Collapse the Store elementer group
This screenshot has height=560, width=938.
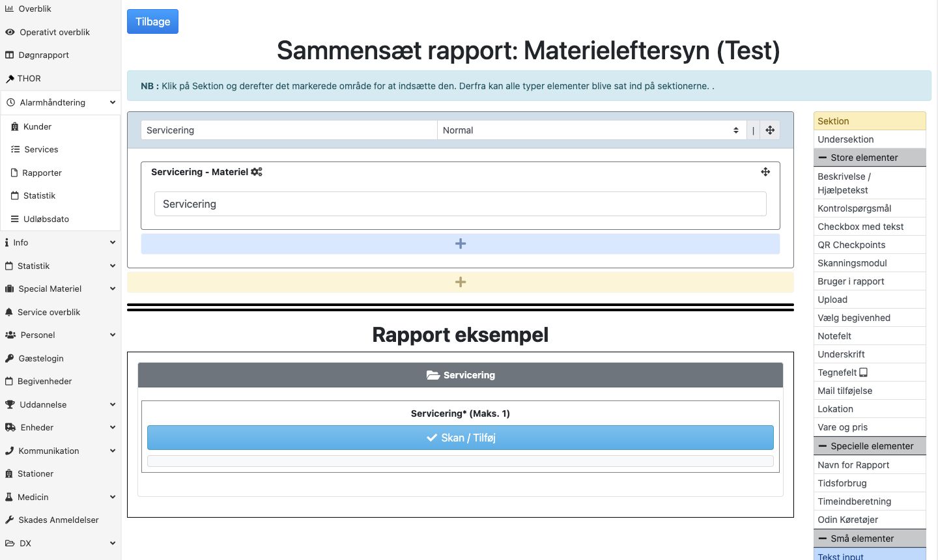tap(870, 158)
